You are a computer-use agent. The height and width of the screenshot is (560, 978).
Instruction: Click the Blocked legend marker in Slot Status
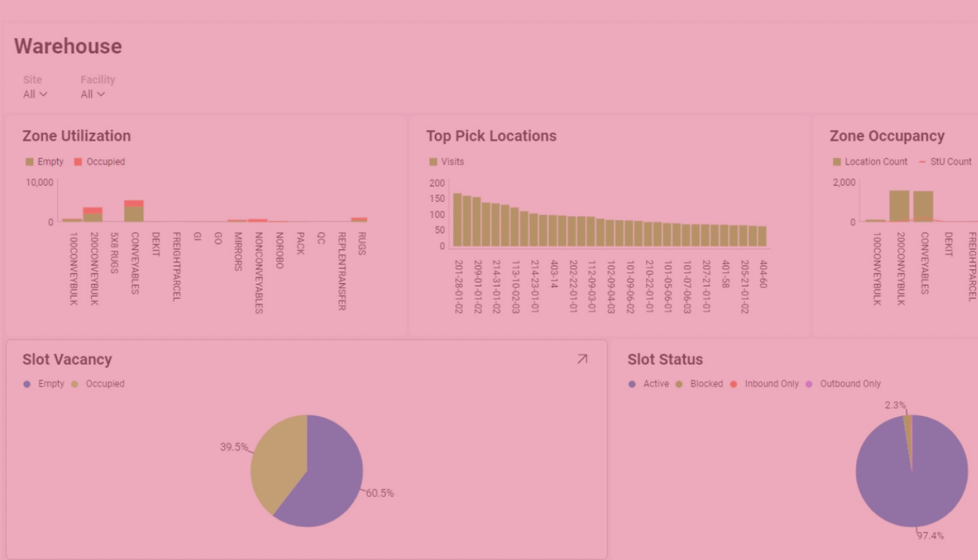pos(679,384)
